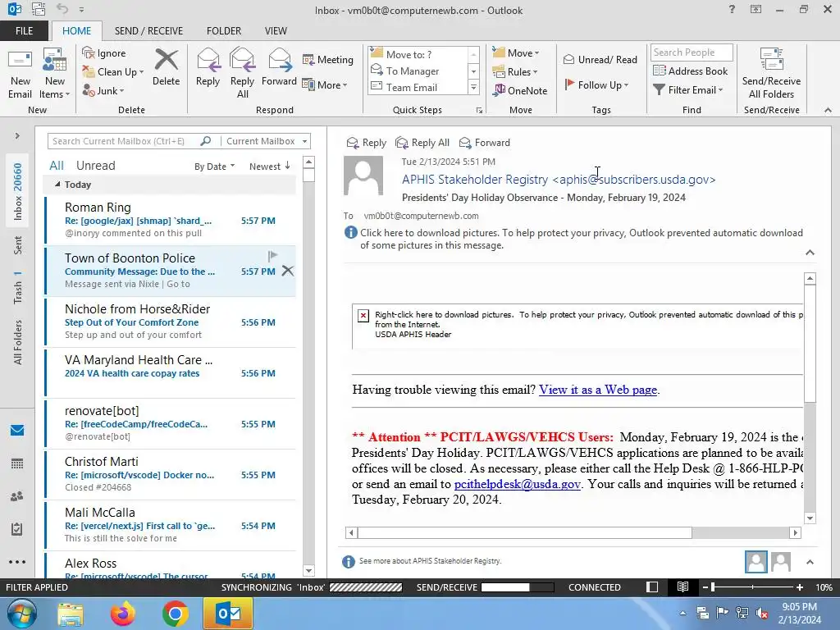
Task: Open Outlook Help question mark
Action: [x=732, y=9]
